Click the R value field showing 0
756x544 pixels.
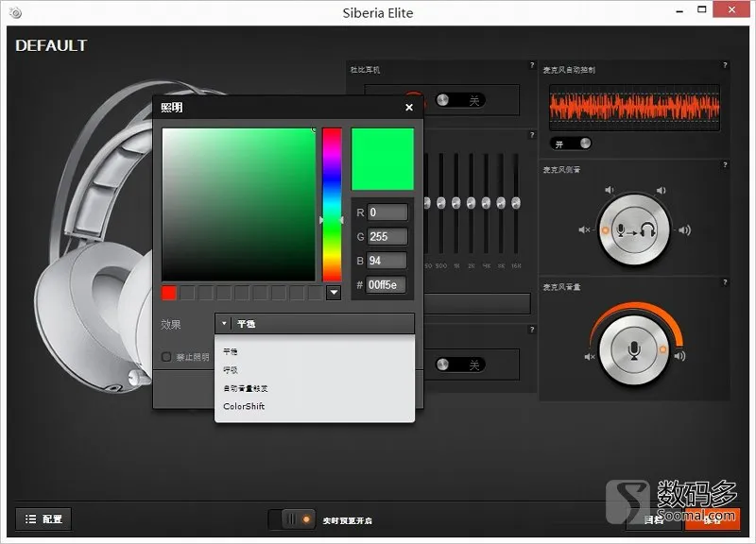click(387, 212)
